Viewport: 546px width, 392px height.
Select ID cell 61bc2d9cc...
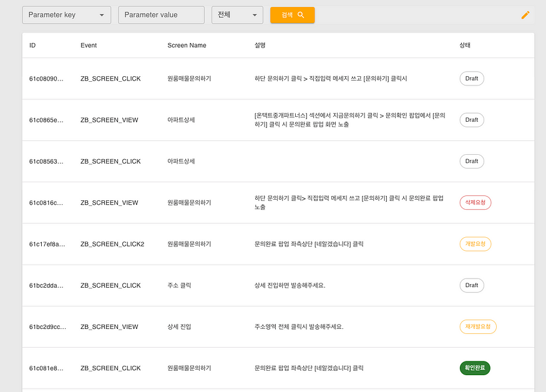pyautogui.click(x=47, y=327)
